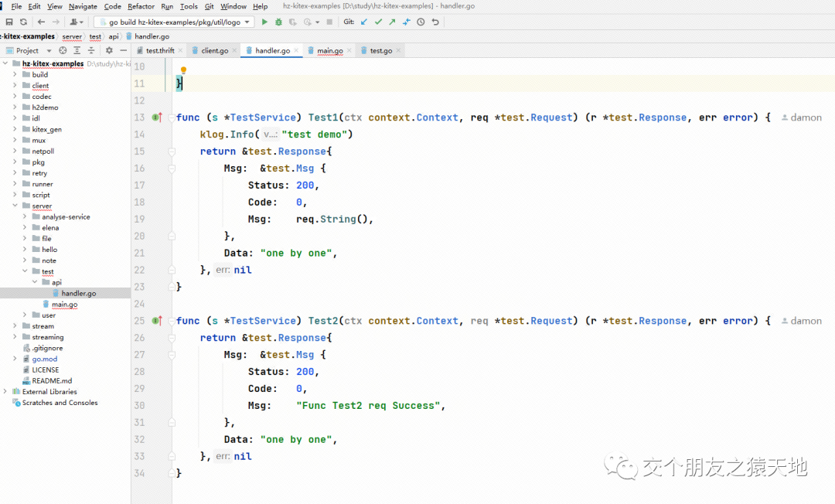Click the Git Fetch/merge icon
The height and width of the screenshot is (504, 835).
(407, 22)
